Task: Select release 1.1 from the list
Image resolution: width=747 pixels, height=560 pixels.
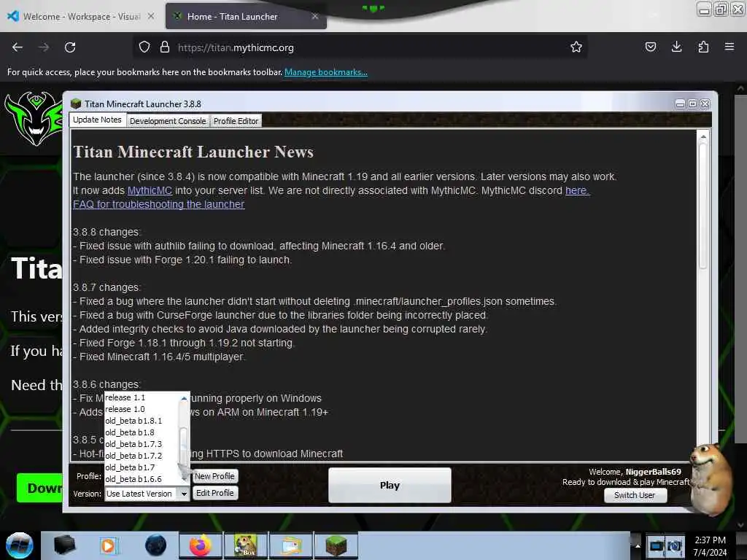Action: [141, 397]
